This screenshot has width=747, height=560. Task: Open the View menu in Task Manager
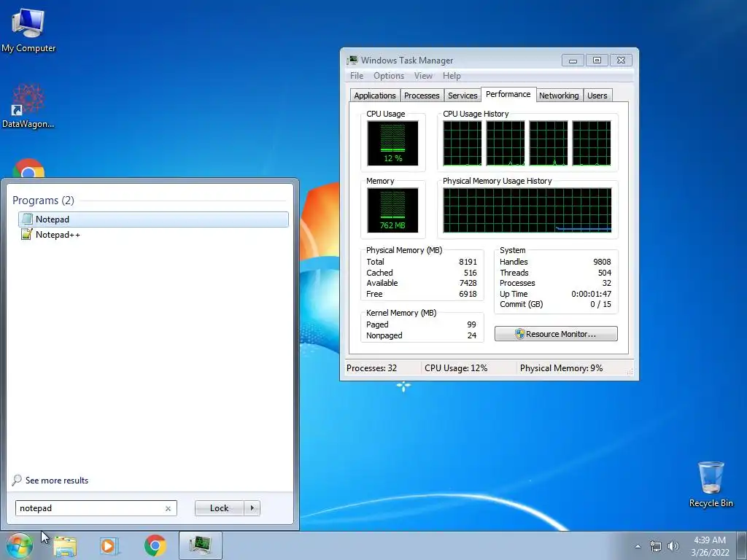point(423,76)
